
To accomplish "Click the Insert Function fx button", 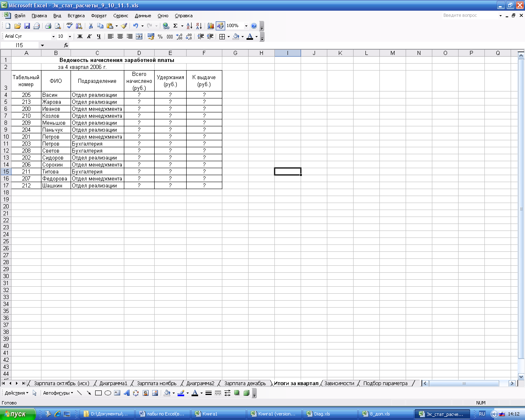I will pos(66,46).
